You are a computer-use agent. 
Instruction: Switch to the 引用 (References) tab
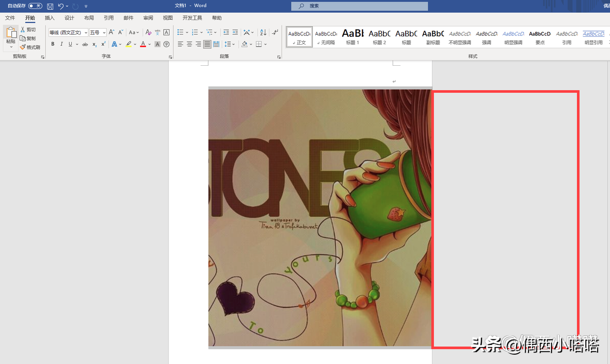[x=109, y=18]
